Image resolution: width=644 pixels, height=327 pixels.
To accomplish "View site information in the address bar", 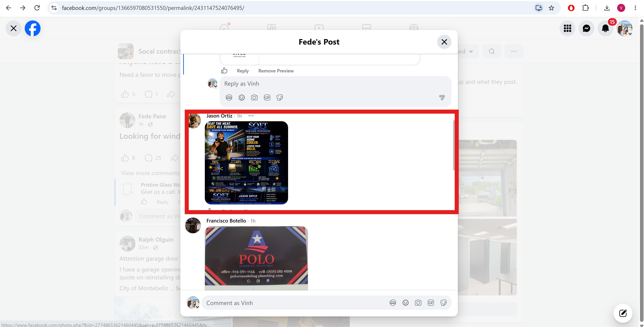I will 54,8.
